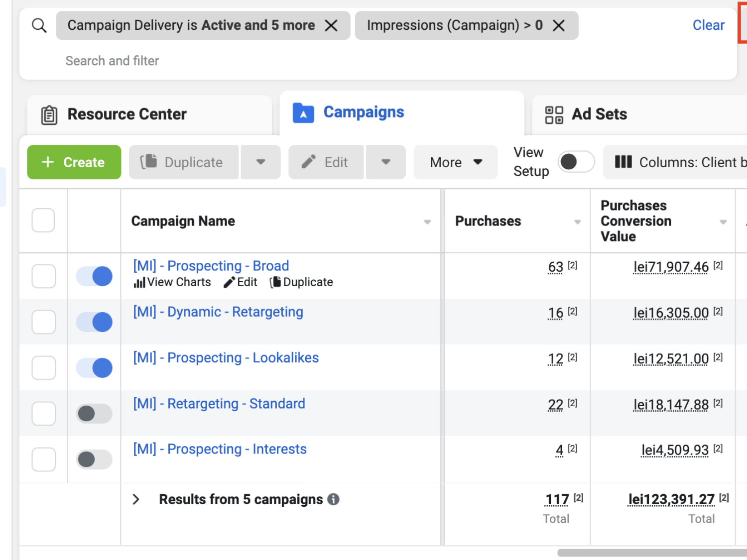Remove the Campaign Delivery filter chip

[331, 25]
